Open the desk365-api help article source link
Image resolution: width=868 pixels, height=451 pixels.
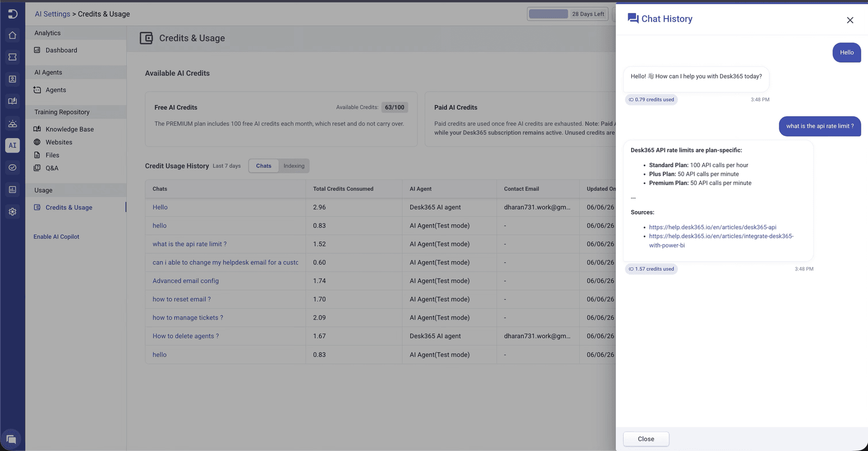click(x=712, y=227)
